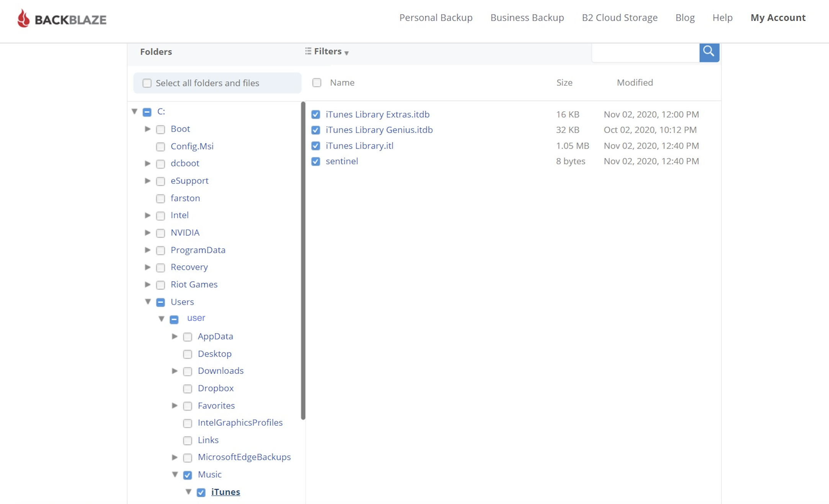Screen dimensions: 829x504
Task: Collapse the C: drive tree
Action: pyautogui.click(x=134, y=111)
